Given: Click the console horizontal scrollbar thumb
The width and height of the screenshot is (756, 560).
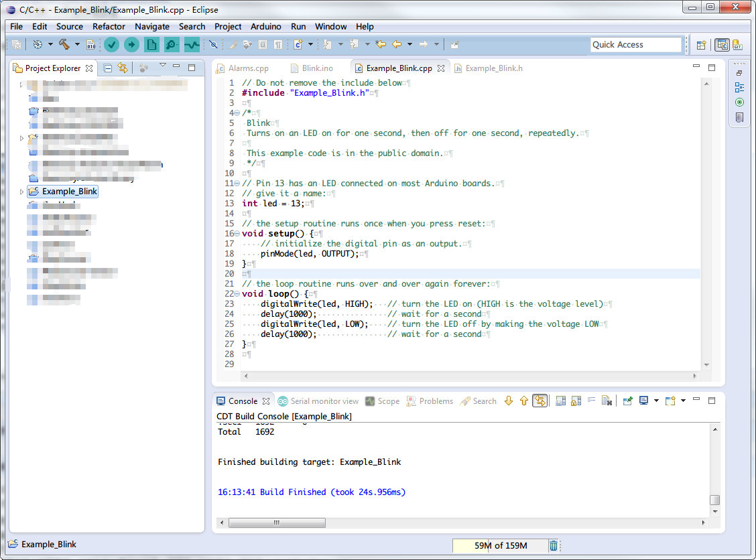Looking at the screenshot, I should (x=277, y=523).
